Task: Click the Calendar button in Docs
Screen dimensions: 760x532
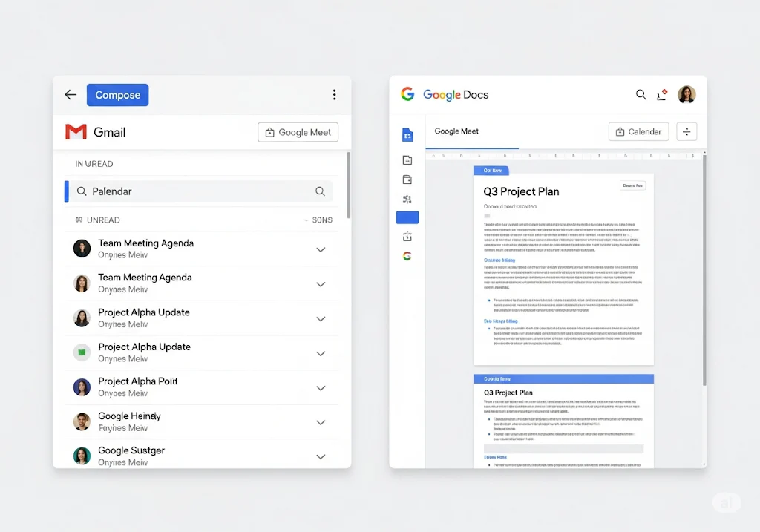Action: click(639, 132)
